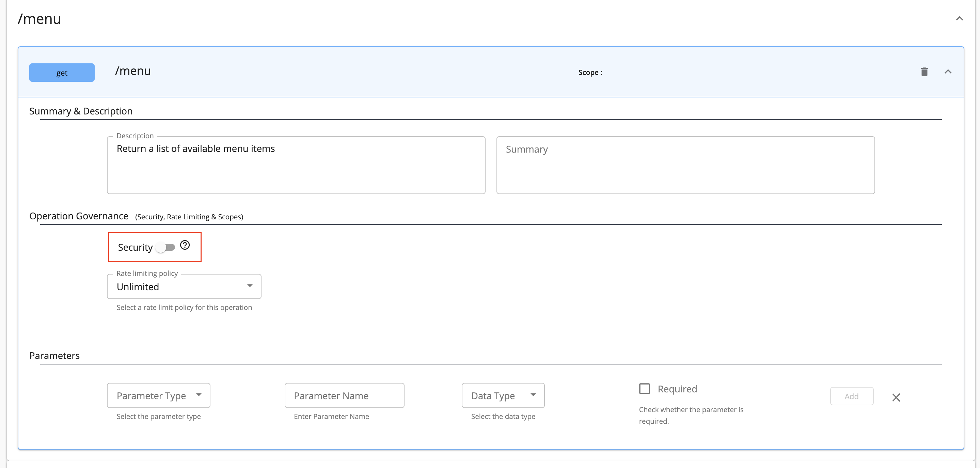Click the get method badge
The image size is (980, 468).
click(x=62, y=72)
